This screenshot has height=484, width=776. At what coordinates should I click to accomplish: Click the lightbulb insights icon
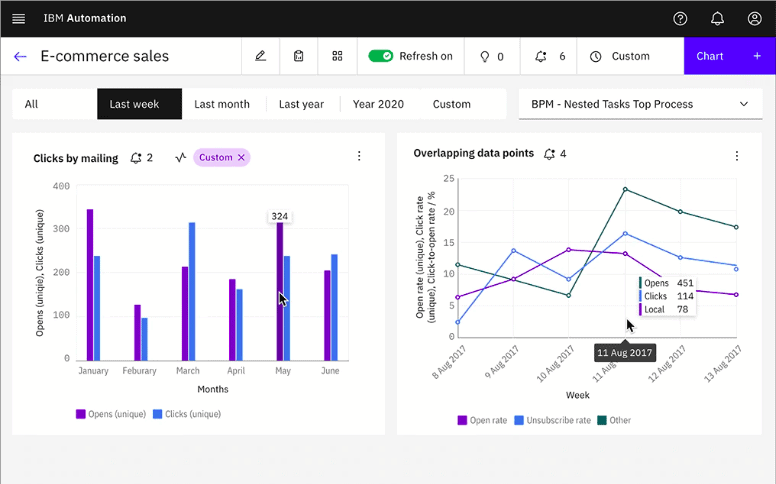coord(485,56)
